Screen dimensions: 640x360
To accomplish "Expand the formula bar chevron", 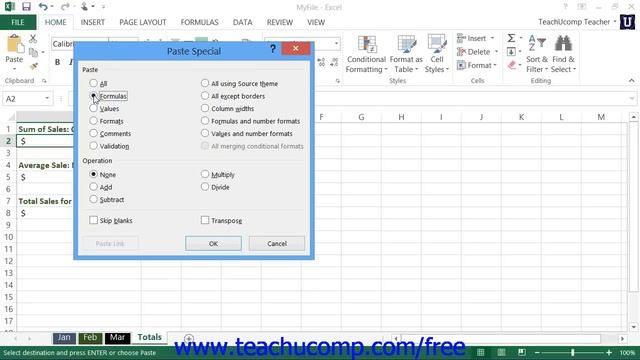I will point(632,99).
